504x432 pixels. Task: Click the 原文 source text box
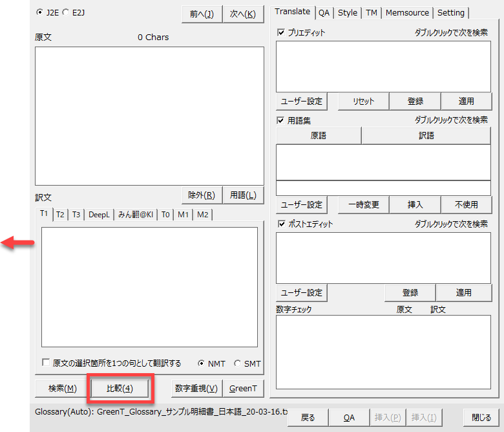click(x=149, y=116)
